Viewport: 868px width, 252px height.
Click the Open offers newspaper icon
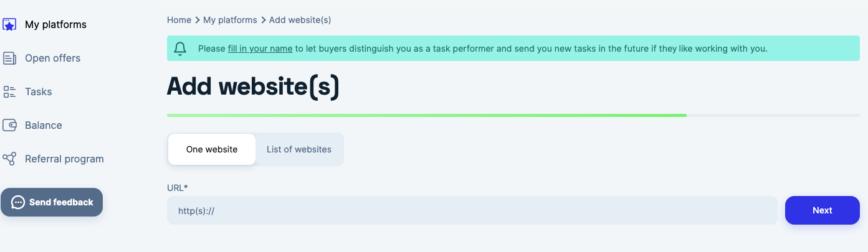9,58
